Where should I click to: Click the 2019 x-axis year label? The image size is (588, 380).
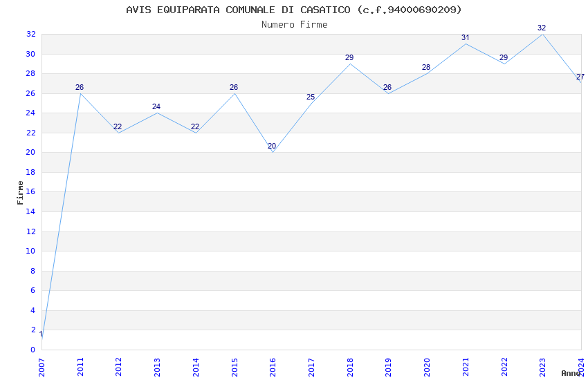tap(388, 368)
